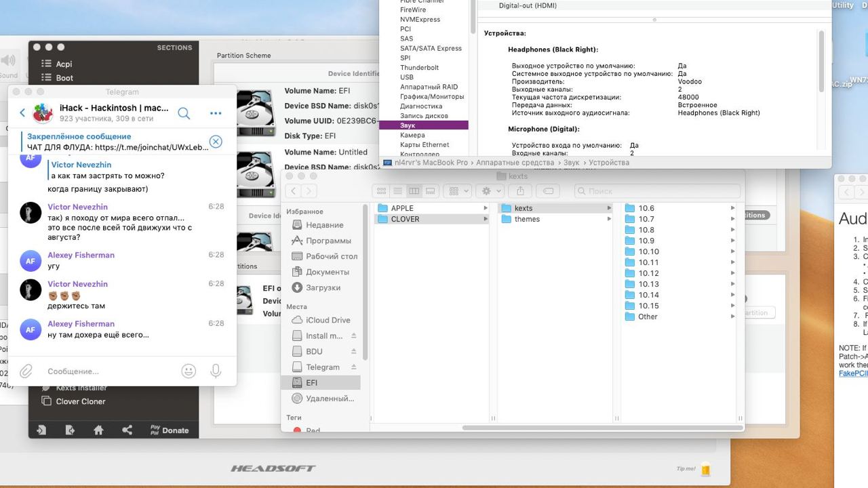The width and height of the screenshot is (868, 488).
Task: Select Thunderbolt in the System Information sidebar
Action: click(x=419, y=68)
